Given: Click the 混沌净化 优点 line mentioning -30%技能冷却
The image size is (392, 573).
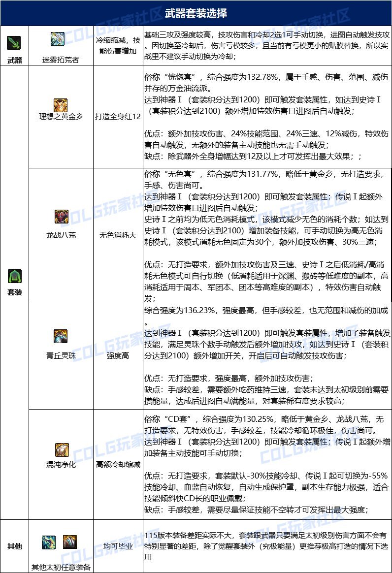Looking at the screenshot, I should click(266, 487).
